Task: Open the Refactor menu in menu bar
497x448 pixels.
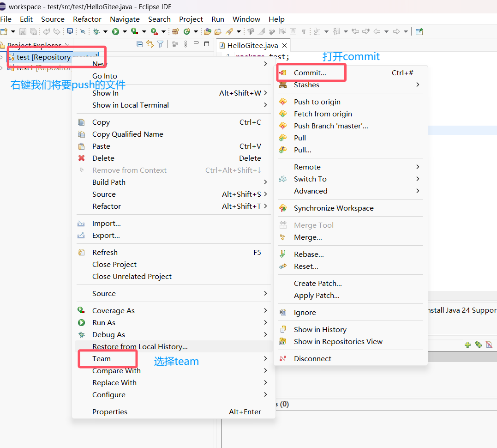Action: coord(87,19)
